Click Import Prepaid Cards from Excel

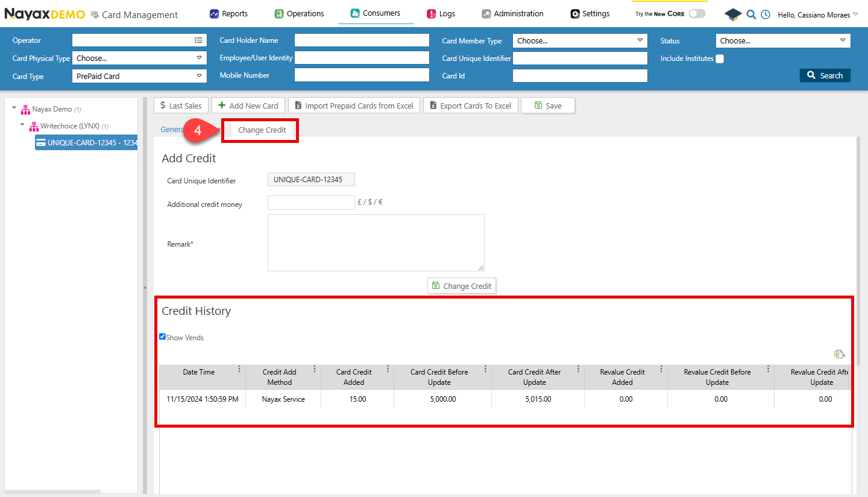pyautogui.click(x=354, y=106)
